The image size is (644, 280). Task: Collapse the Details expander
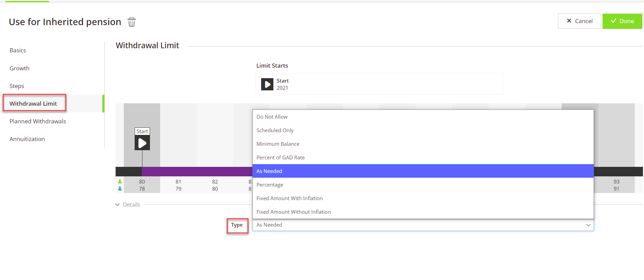(118, 205)
